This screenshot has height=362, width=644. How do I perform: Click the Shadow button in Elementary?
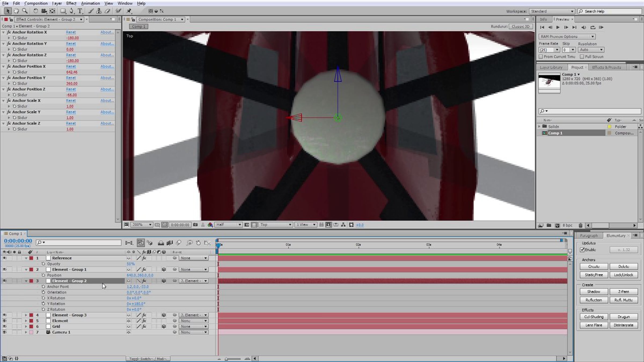coord(594,291)
